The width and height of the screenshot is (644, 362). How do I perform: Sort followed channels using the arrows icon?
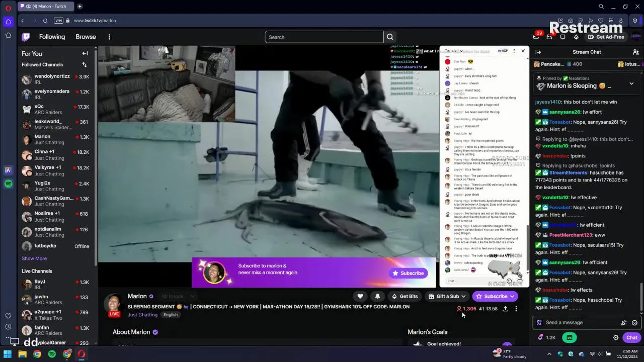85,64
